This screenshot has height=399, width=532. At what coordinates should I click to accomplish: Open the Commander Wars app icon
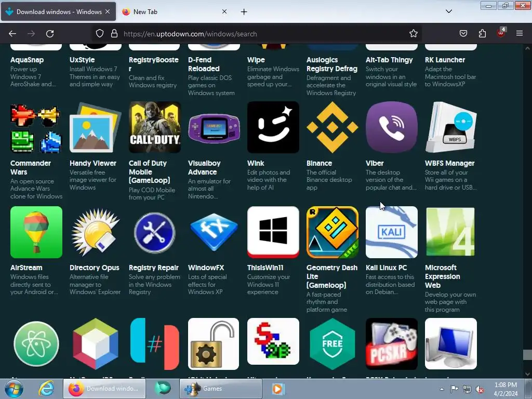36,128
